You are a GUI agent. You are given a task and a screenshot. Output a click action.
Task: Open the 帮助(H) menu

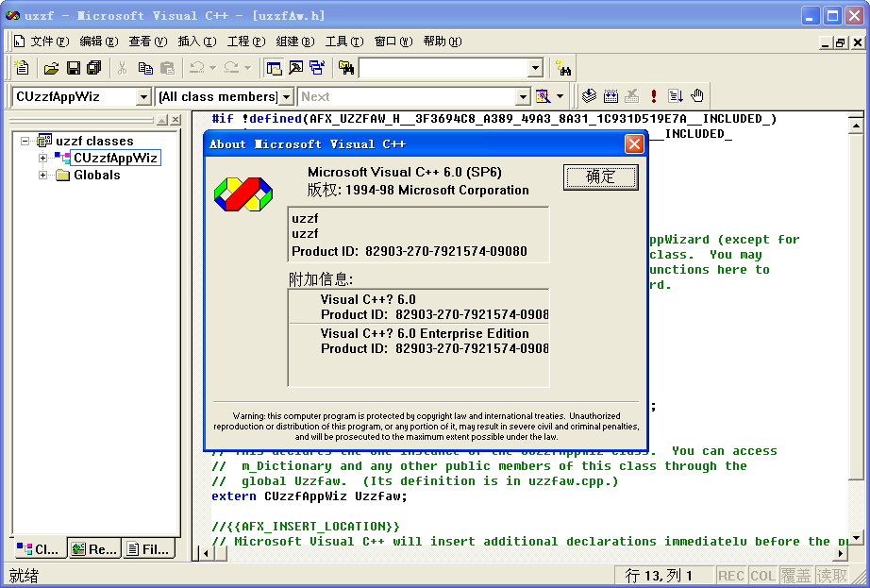point(443,42)
